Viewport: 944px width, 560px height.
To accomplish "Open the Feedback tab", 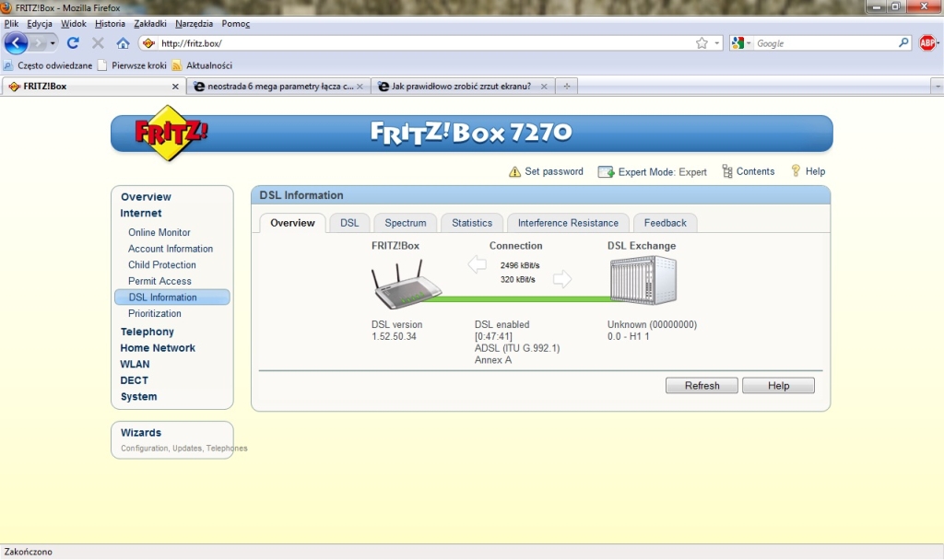I will pos(666,223).
